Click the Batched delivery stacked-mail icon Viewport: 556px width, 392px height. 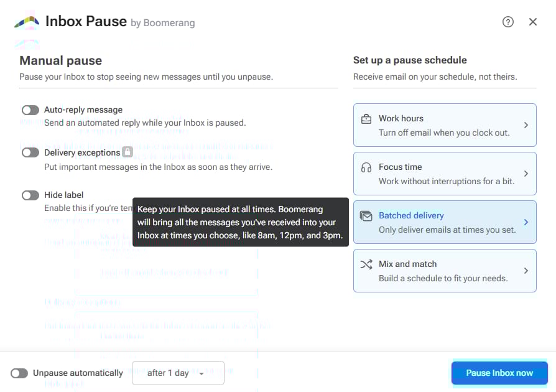[x=366, y=216]
